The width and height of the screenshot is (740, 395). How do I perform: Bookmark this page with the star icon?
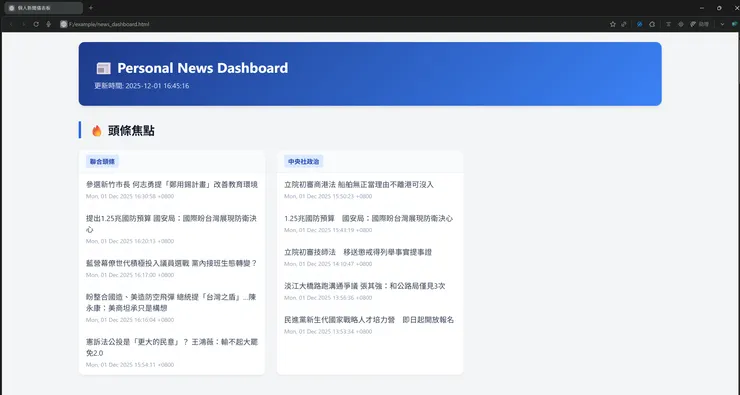point(613,24)
